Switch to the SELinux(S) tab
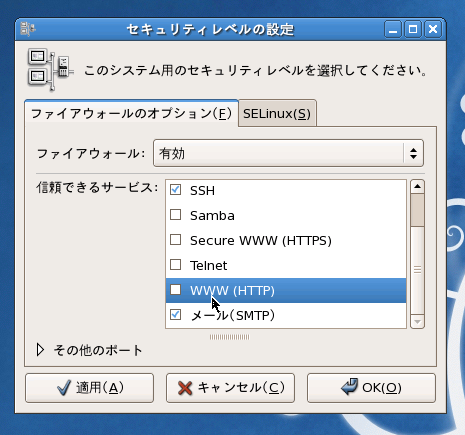The image size is (465, 435). coord(277,113)
